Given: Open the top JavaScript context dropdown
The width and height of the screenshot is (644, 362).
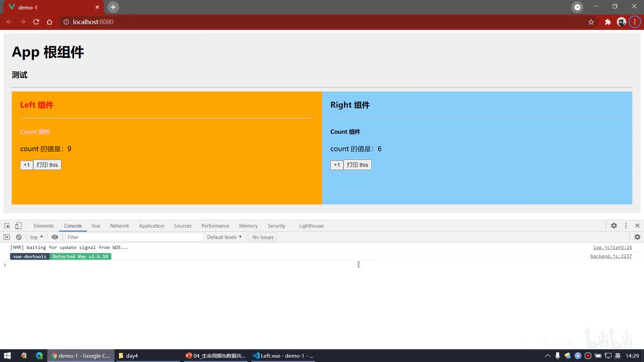Looking at the screenshot, I should [x=36, y=237].
